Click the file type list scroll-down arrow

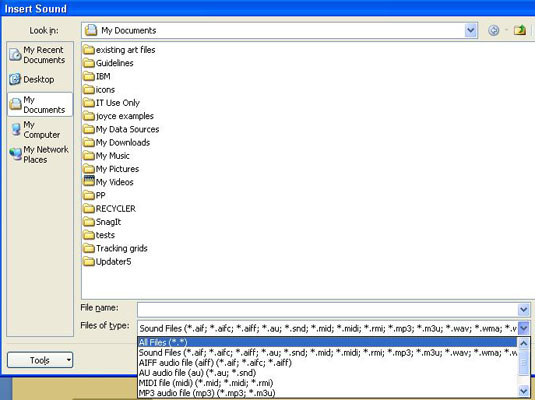pos(524,390)
